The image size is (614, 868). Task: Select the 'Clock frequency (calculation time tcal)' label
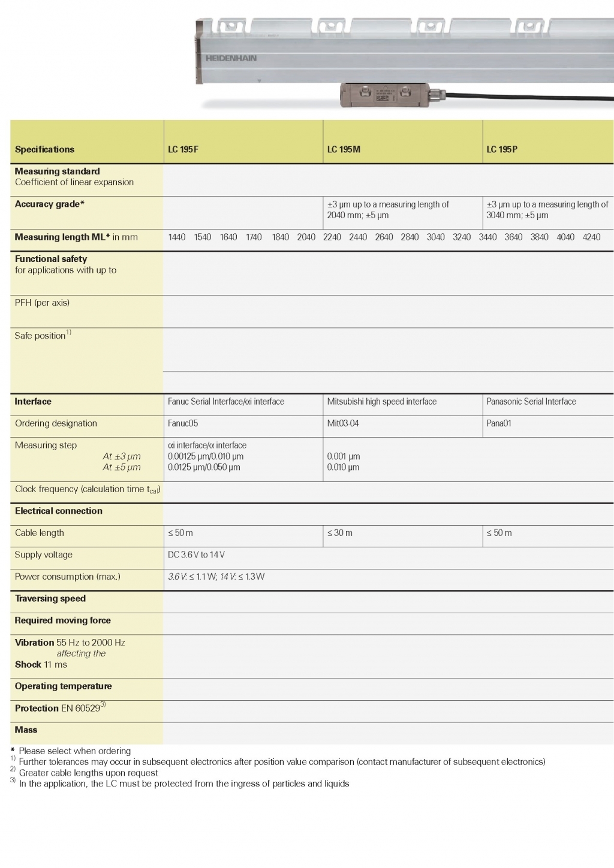tap(88, 489)
